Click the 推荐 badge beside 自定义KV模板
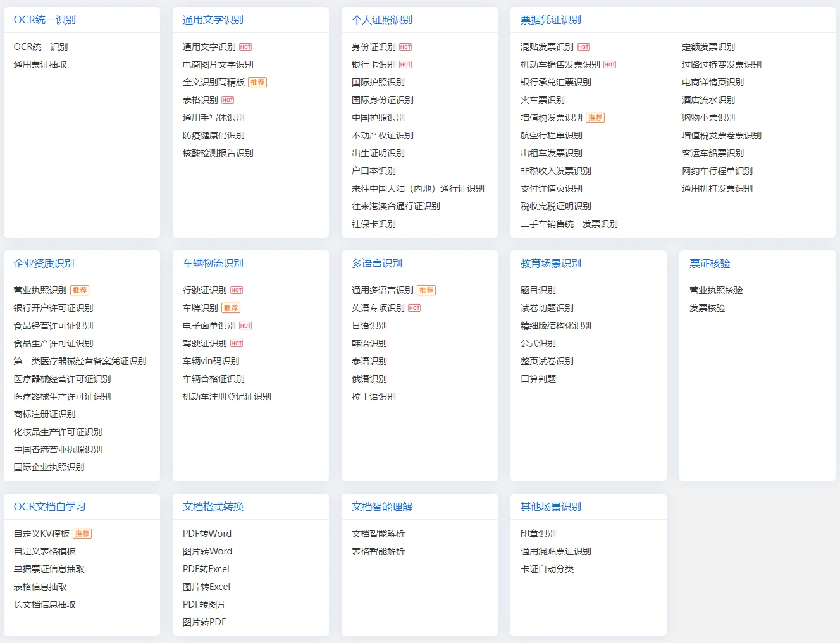This screenshot has width=840, height=643. pos(82,534)
